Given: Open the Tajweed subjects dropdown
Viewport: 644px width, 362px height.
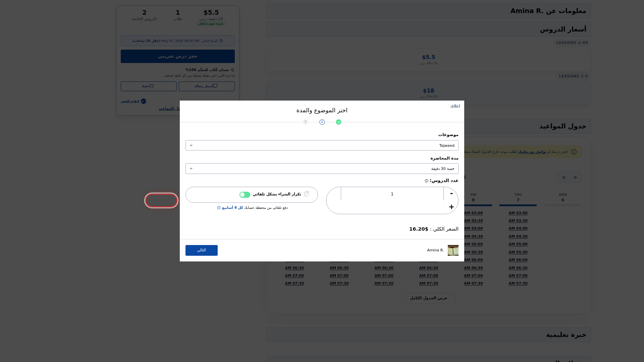Looking at the screenshot, I should pos(322,145).
